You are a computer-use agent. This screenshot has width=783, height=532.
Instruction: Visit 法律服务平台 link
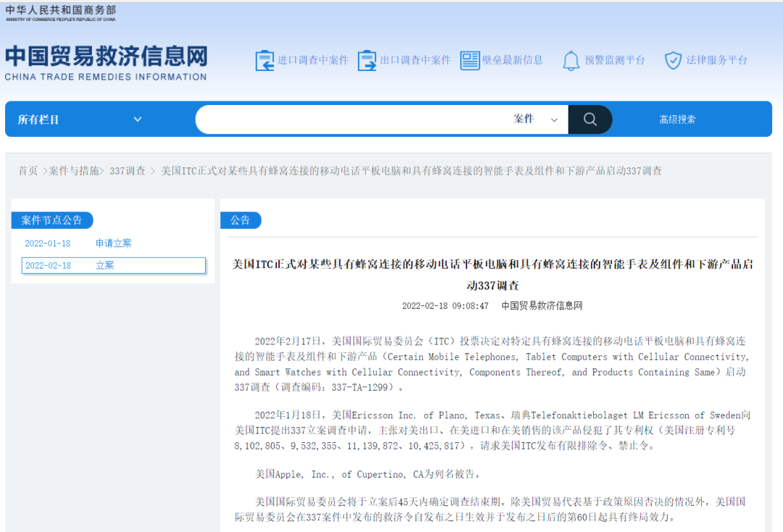[716, 60]
